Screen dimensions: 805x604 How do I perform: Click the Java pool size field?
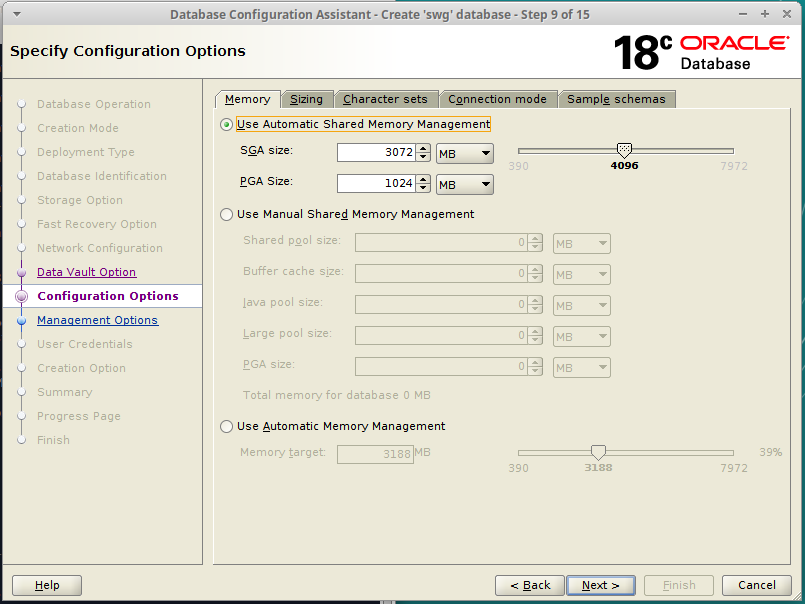(442, 305)
